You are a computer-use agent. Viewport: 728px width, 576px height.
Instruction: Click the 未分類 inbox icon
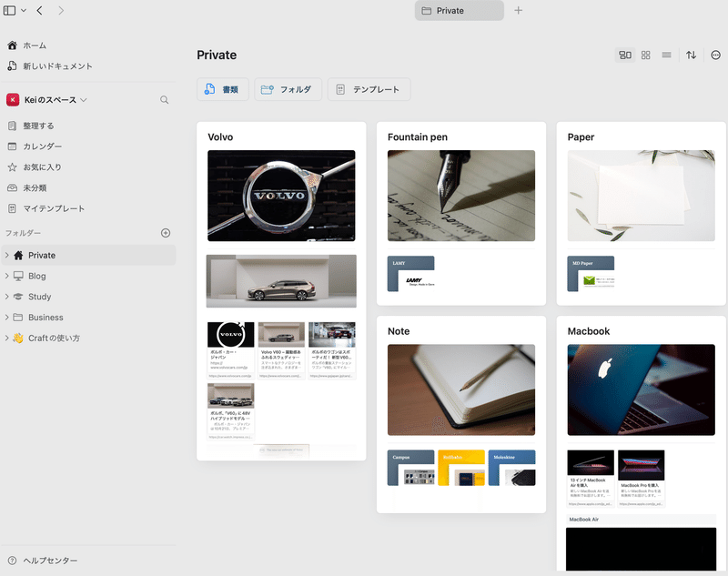[x=12, y=187]
